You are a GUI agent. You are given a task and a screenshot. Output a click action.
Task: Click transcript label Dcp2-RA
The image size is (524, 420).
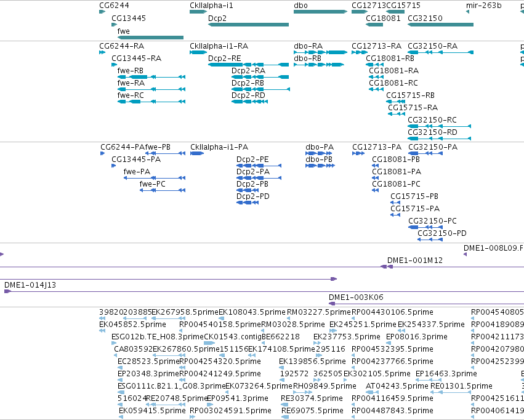point(248,70)
